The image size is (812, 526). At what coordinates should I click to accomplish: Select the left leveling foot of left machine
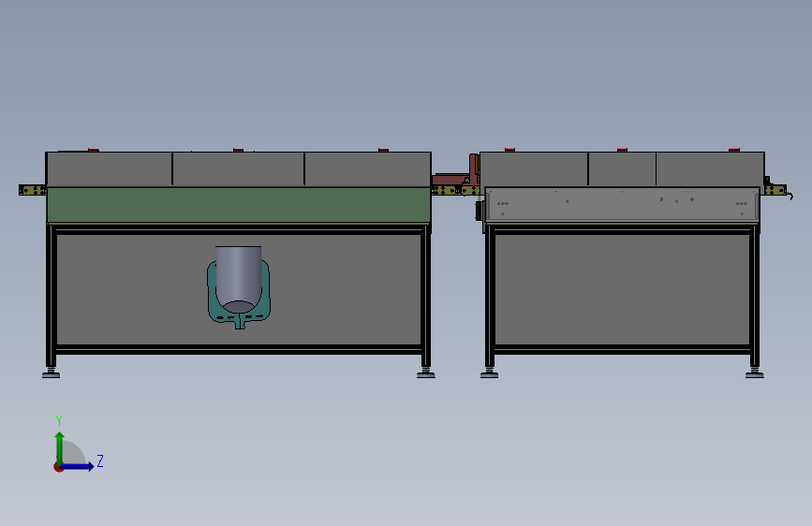(51, 373)
